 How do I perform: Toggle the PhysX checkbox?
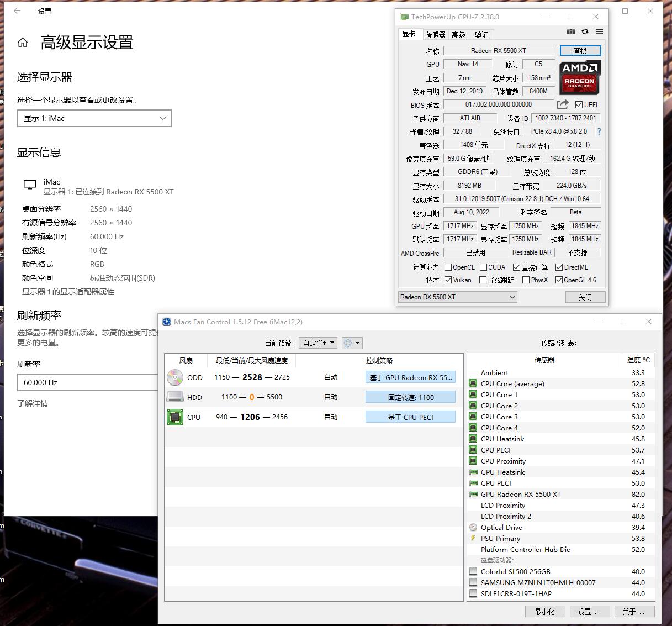click(526, 280)
